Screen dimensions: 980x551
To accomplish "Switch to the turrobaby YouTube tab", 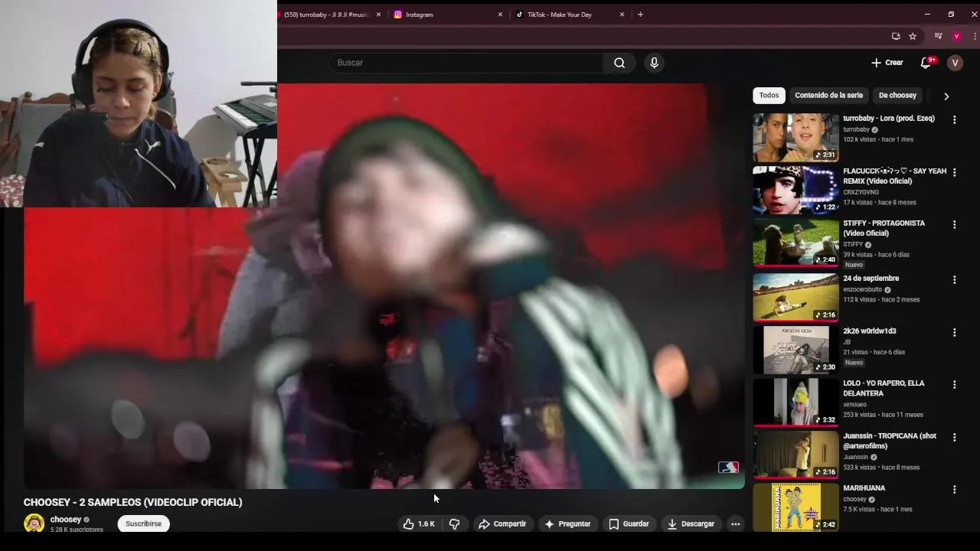I will pos(325,15).
